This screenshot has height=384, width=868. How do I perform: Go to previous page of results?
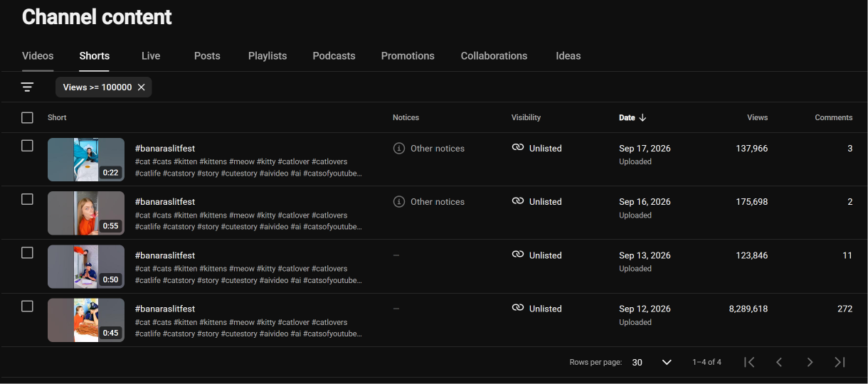click(779, 362)
